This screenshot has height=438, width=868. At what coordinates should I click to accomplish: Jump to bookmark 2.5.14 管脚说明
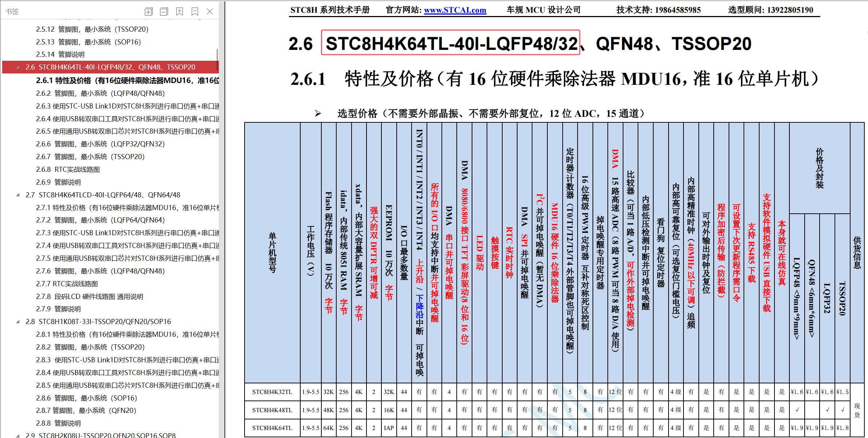pos(60,55)
